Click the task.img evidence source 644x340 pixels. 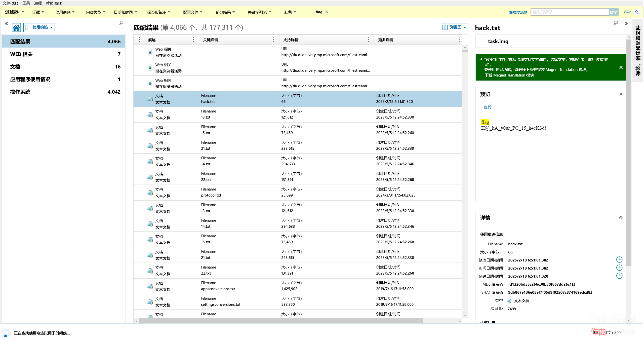coord(498,41)
